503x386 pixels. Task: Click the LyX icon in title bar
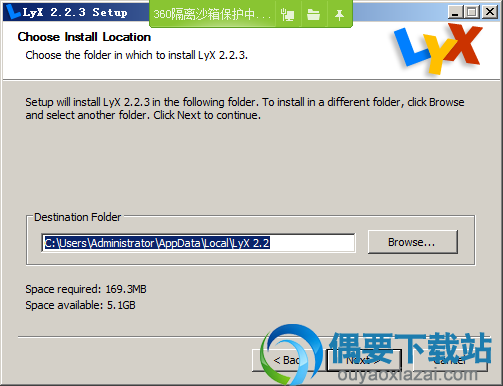pyautogui.click(x=13, y=12)
